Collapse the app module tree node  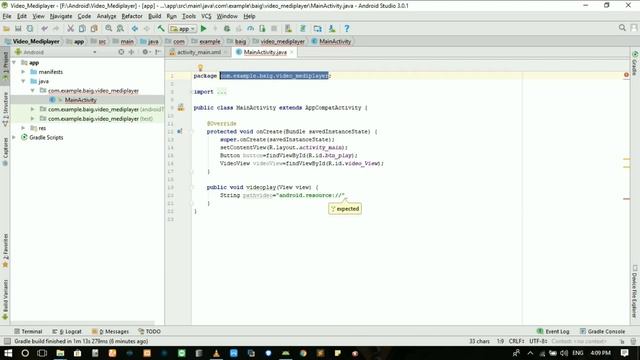(x=14, y=62)
